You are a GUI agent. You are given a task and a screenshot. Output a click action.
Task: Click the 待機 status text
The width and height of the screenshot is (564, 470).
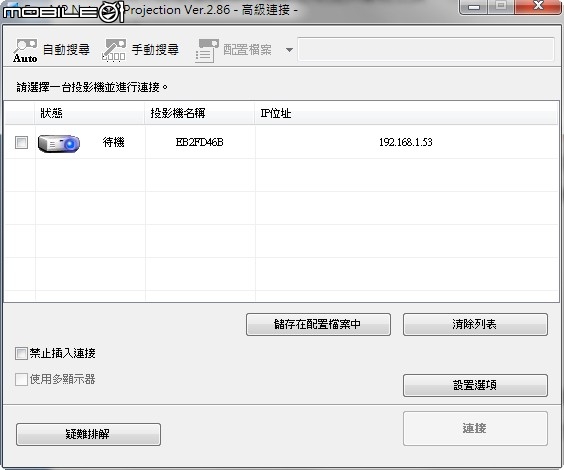[114, 142]
